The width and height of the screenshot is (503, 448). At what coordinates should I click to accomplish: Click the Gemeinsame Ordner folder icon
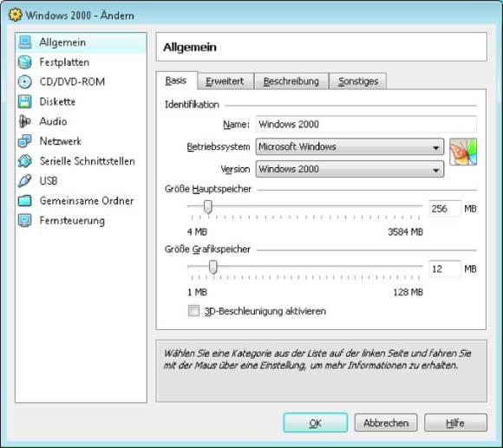pos(24,201)
